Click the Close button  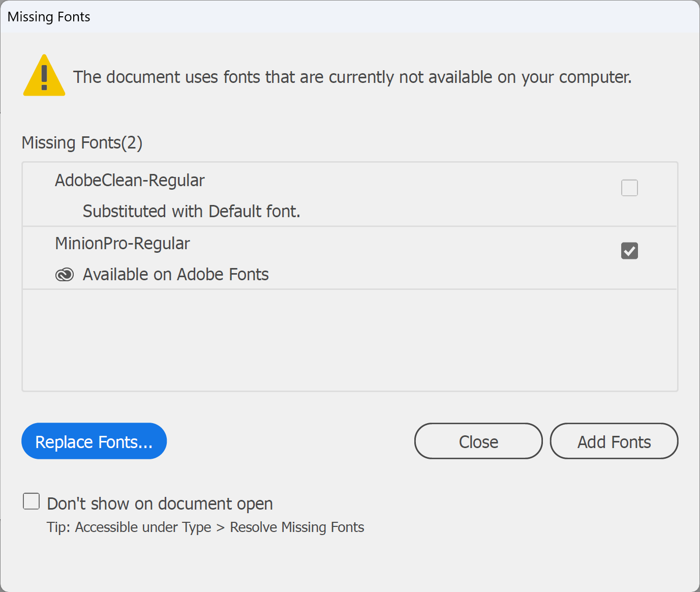click(478, 441)
